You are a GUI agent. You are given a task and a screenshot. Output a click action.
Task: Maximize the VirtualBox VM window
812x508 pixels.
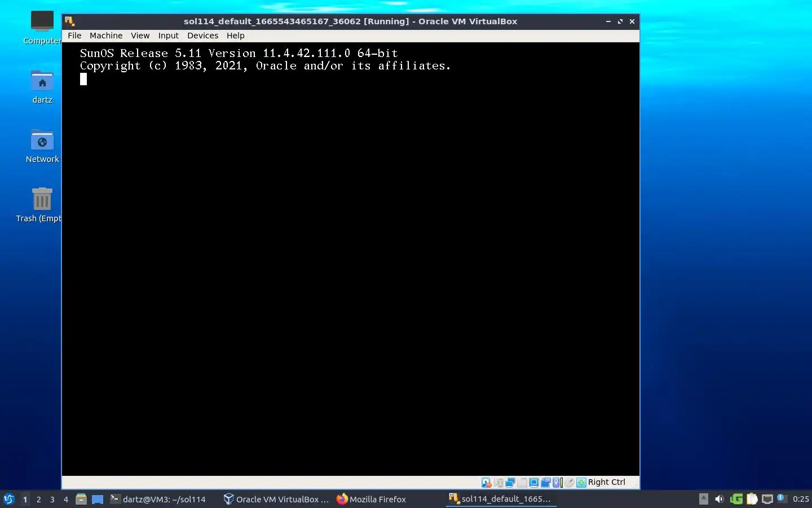(x=620, y=21)
